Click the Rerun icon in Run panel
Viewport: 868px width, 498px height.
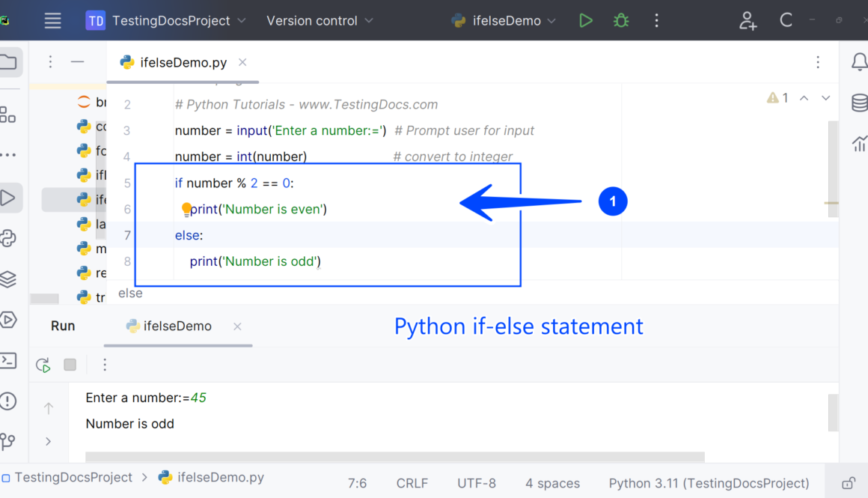43,365
